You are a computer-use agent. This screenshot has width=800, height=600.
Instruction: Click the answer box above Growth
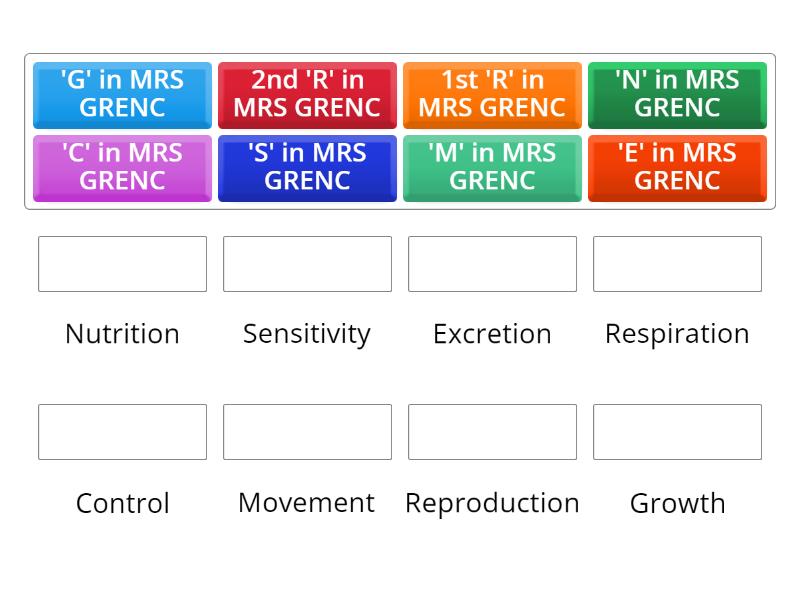tap(677, 432)
